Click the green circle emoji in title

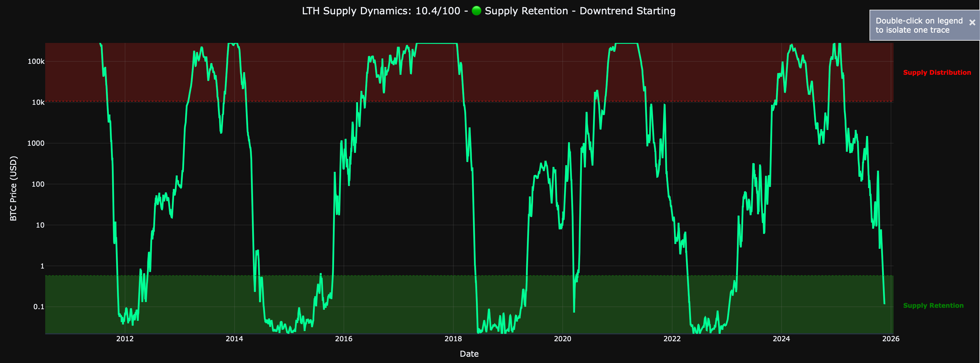tap(476, 11)
